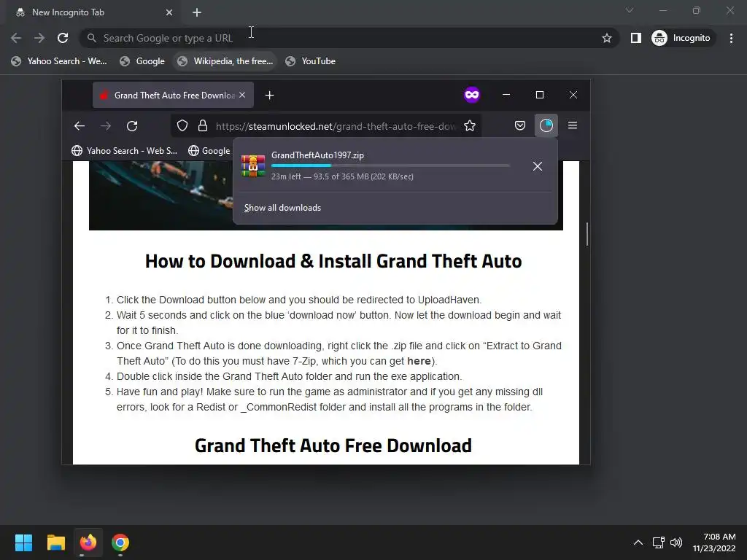
Task: Click the site padlock security icon
Action: point(203,125)
